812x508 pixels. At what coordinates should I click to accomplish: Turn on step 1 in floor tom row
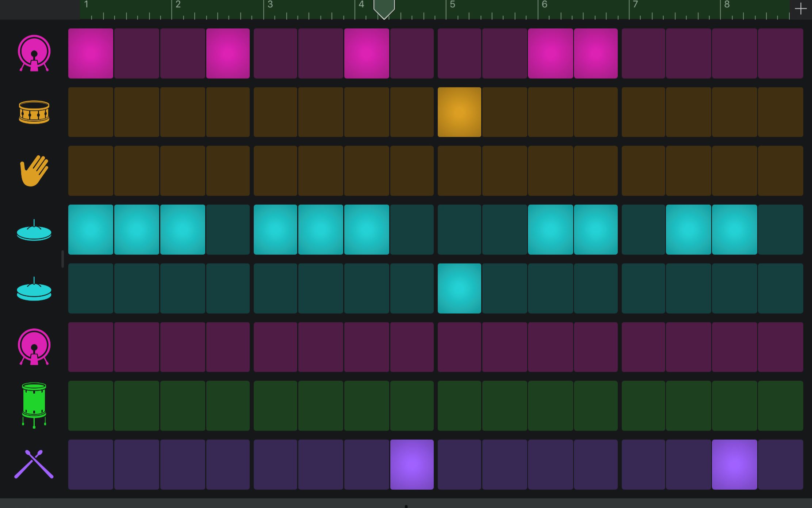pyautogui.click(x=91, y=406)
